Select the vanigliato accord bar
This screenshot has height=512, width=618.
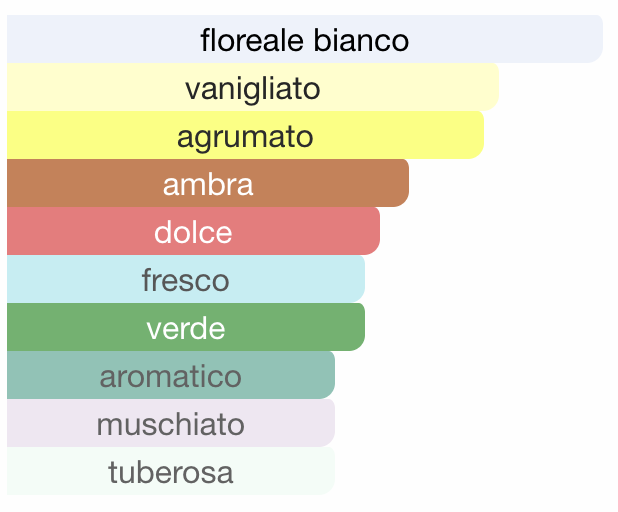pyautogui.click(x=253, y=87)
